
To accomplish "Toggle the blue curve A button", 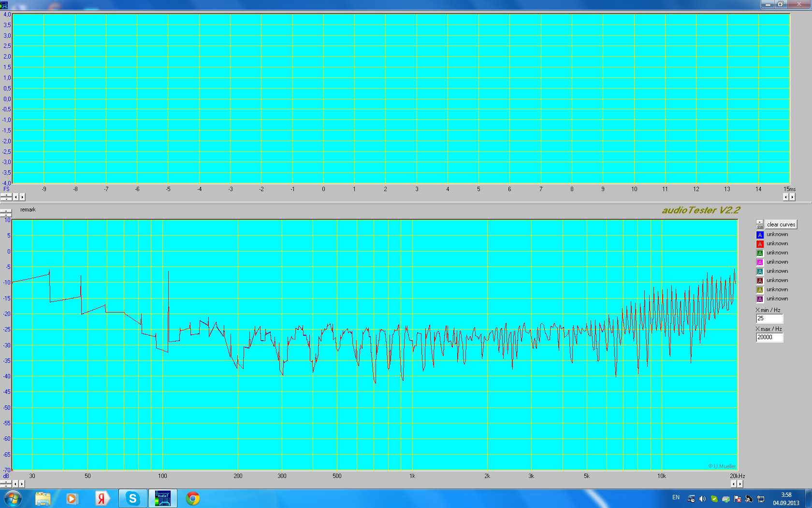I will pos(760,235).
